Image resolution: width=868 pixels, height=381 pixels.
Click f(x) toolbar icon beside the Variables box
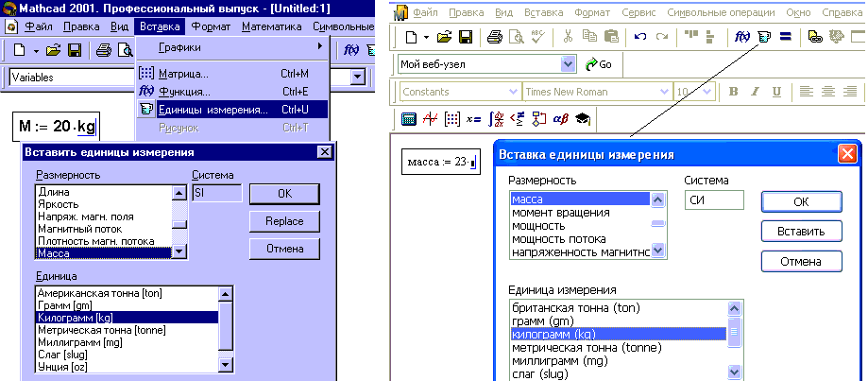pos(352,51)
